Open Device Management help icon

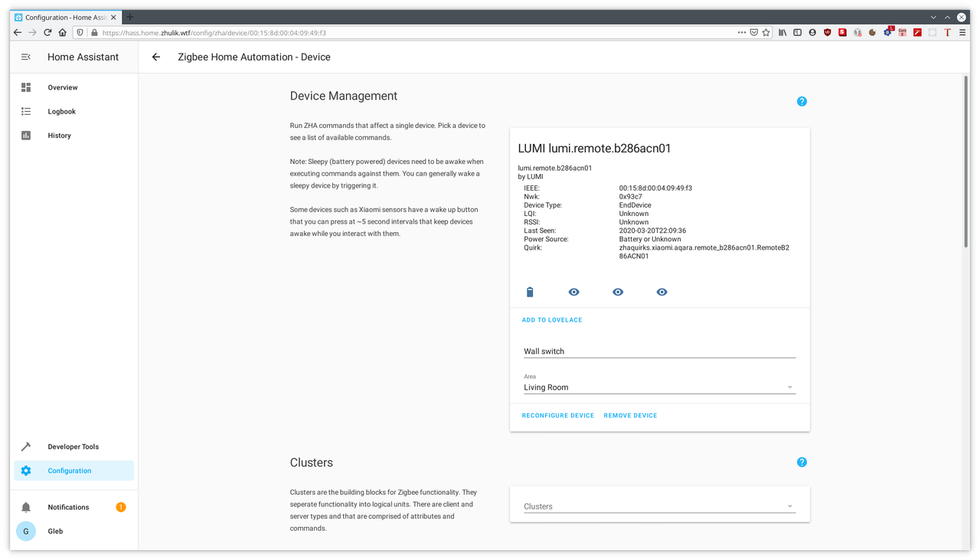(802, 101)
